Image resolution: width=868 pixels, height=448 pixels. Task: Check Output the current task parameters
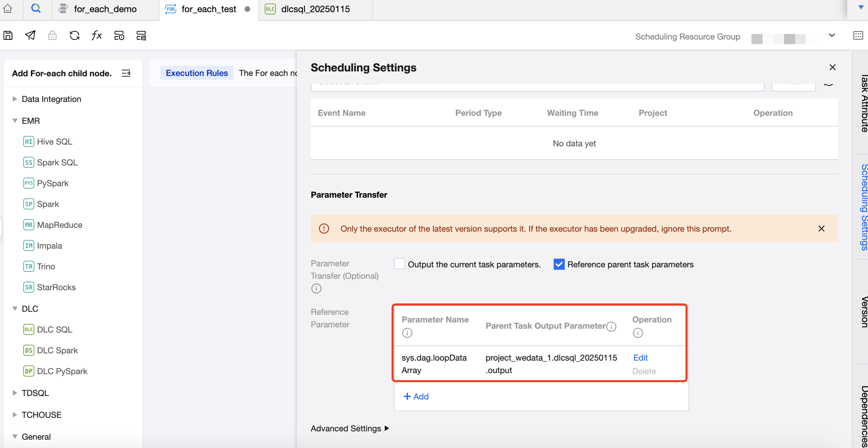(400, 264)
